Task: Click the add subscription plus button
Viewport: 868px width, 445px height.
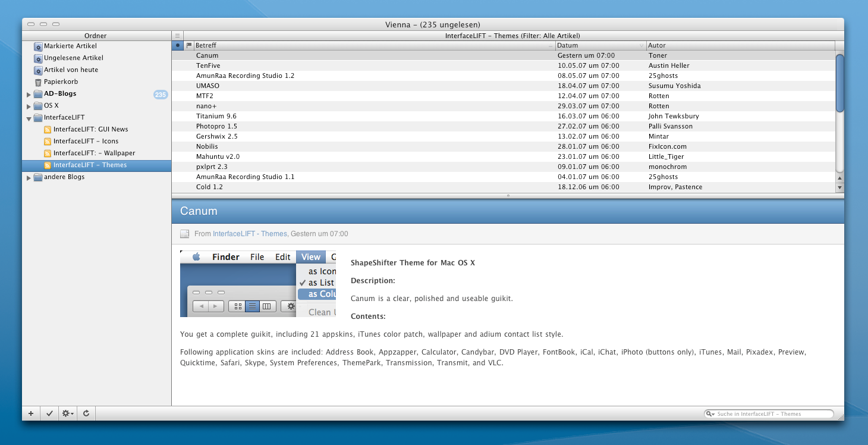Action: (x=31, y=413)
